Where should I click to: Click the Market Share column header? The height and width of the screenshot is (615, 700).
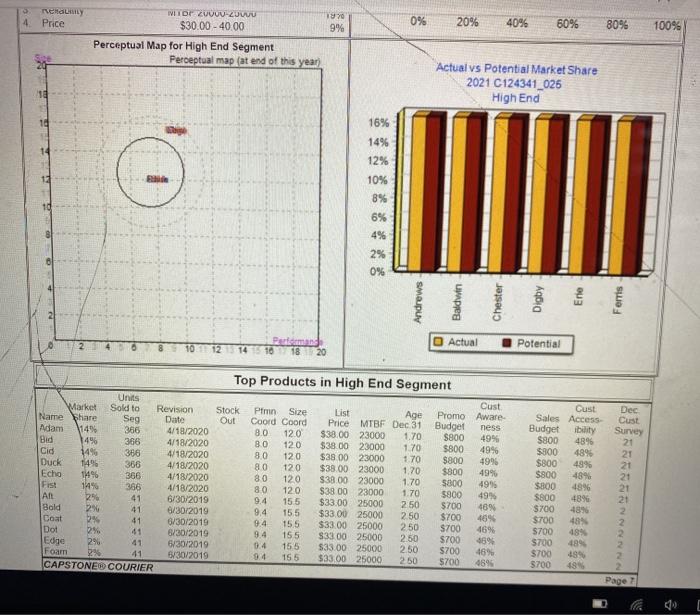(x=83, y=411)
